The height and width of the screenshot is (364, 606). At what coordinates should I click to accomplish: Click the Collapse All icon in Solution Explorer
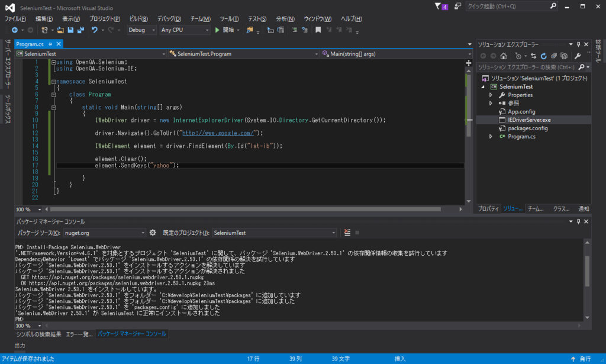(554, 56)
